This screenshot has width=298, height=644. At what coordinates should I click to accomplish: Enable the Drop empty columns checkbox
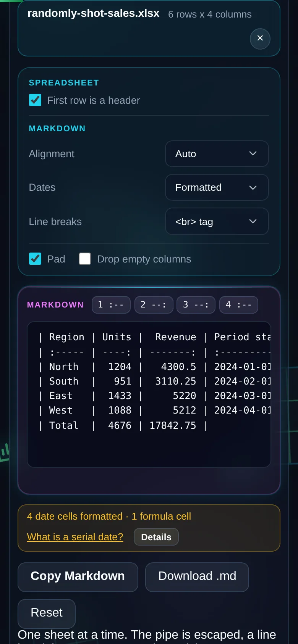85,259
